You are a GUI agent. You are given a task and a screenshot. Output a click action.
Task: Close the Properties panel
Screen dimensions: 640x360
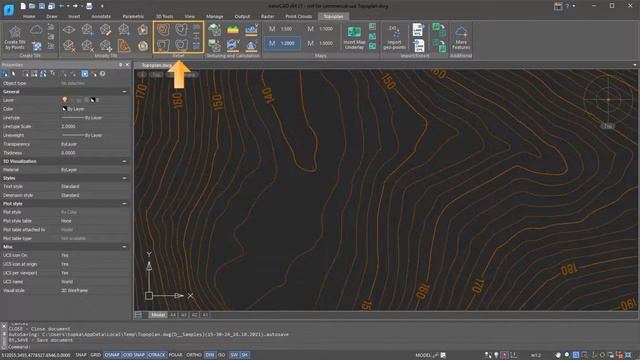[x=127, y=64]
